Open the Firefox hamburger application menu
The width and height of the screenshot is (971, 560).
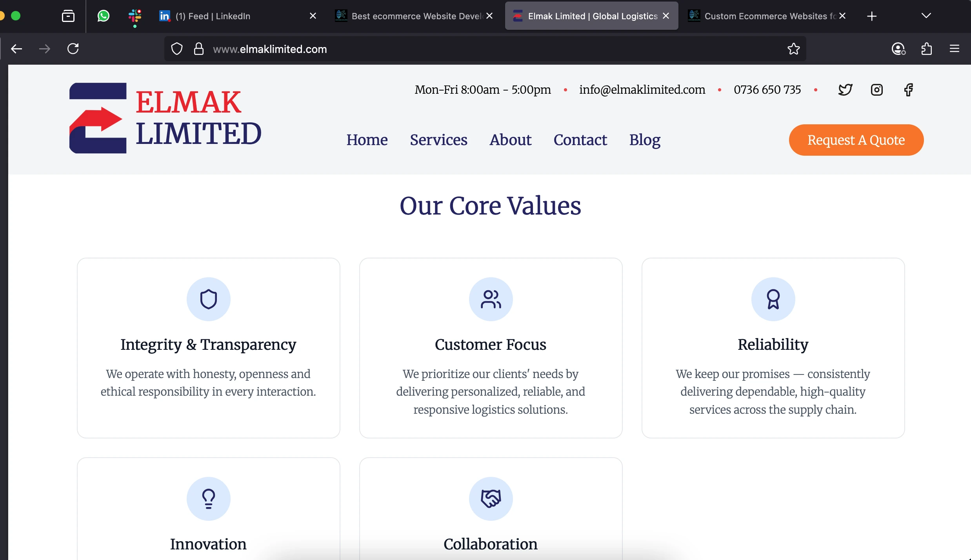954,49
